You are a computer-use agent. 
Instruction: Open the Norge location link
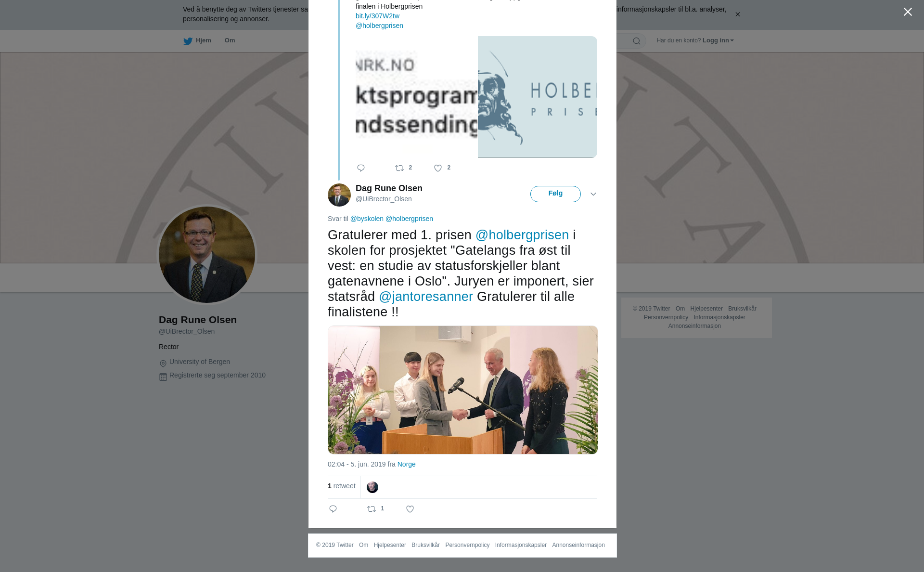(x=407, y=464)
